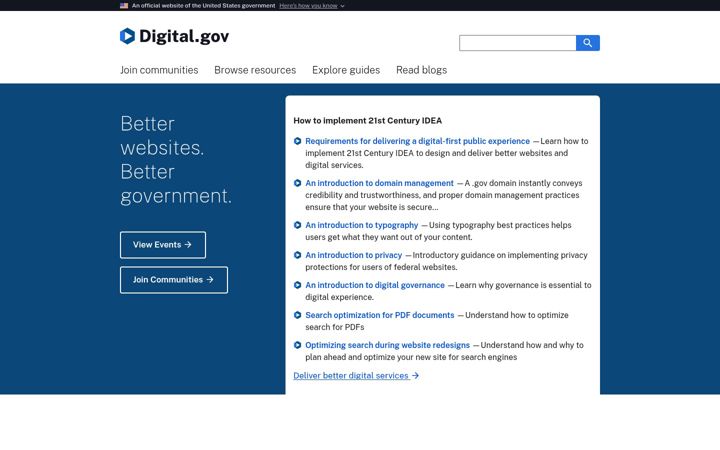720x450 pixels.
Task: Click bullet icon beside typography link
Action: pos(298,225)
